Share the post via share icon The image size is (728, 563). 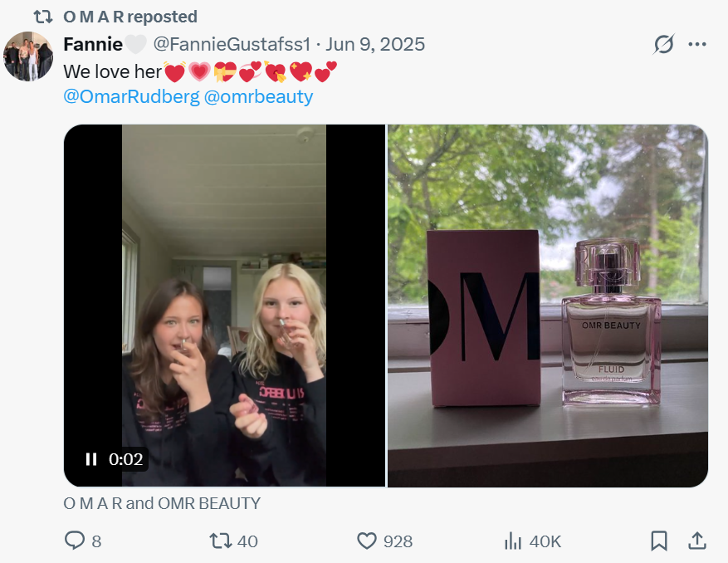pos(697,541)
